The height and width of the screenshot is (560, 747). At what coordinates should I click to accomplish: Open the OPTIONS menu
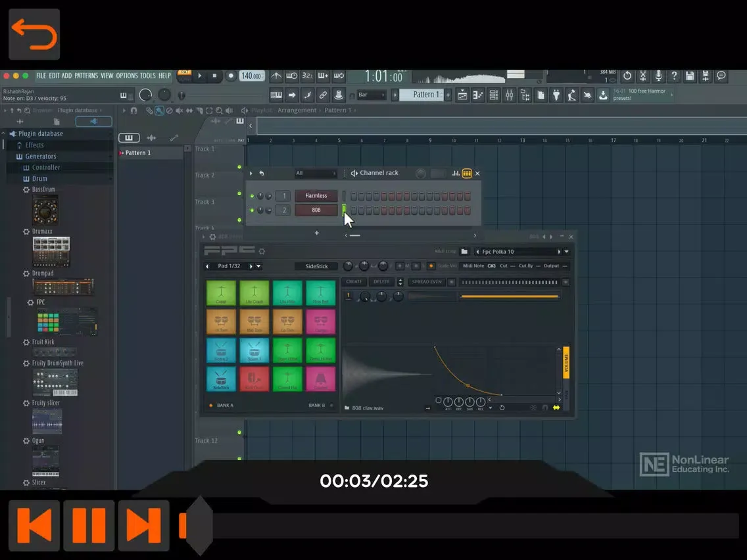[127, 76]
